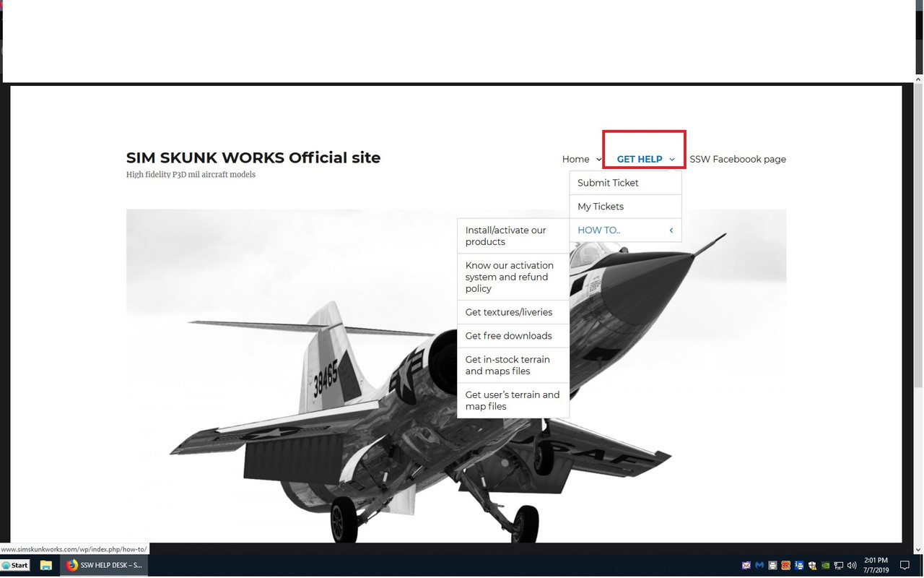Open the volume speaker tray icon

(852, 565)
